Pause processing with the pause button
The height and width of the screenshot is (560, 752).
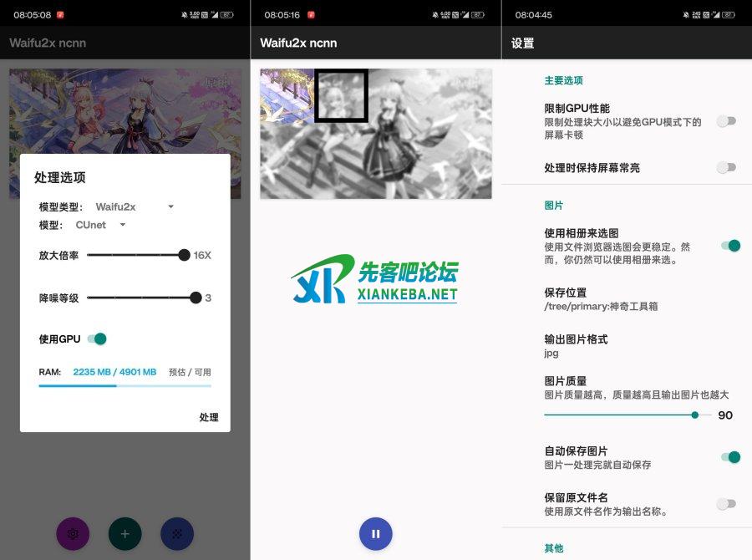[376, 533]
